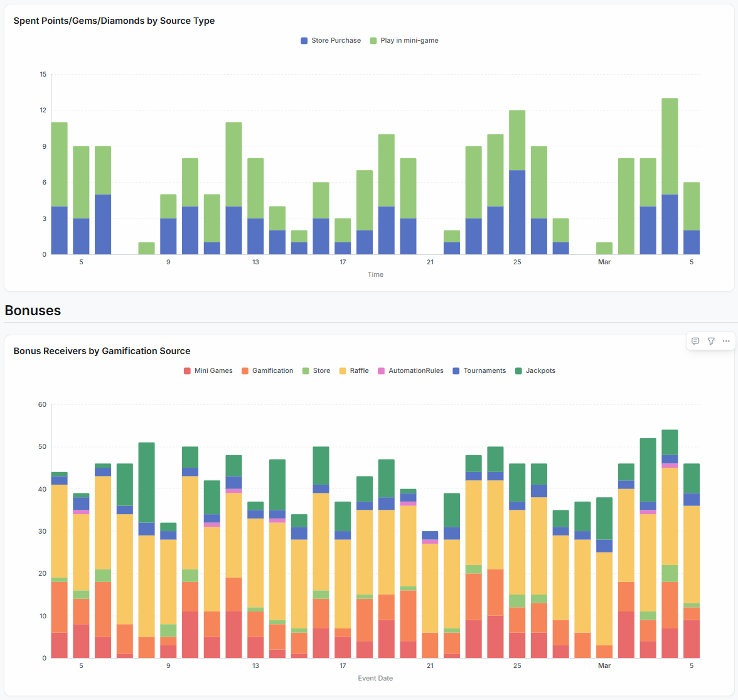Toggle Store Purchase legend series

pyautogui.click(x=331, y=40)
